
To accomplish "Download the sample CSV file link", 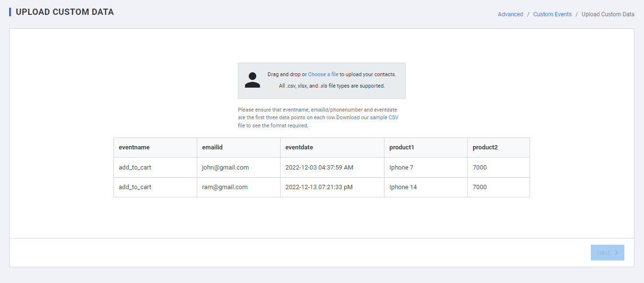I will tap(384, 117).
